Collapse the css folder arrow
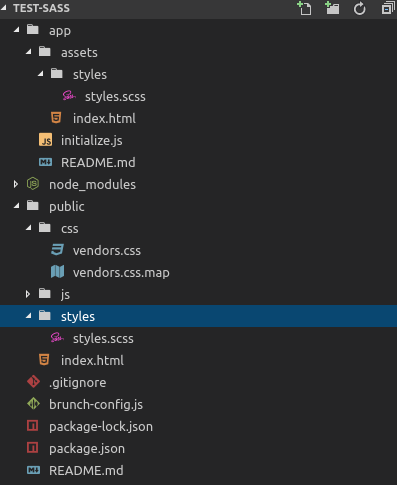This screenshot has width=397, height=485. point(29,228)
